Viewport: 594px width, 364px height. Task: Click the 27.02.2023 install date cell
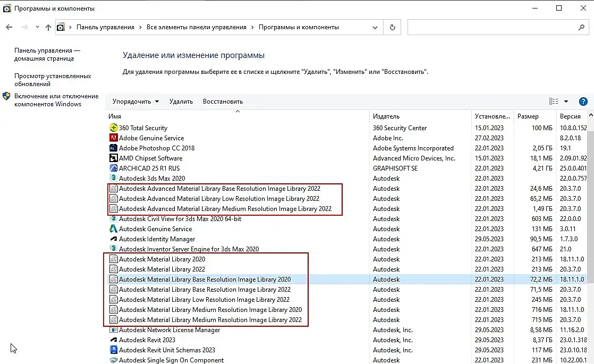tap(489, 138)
